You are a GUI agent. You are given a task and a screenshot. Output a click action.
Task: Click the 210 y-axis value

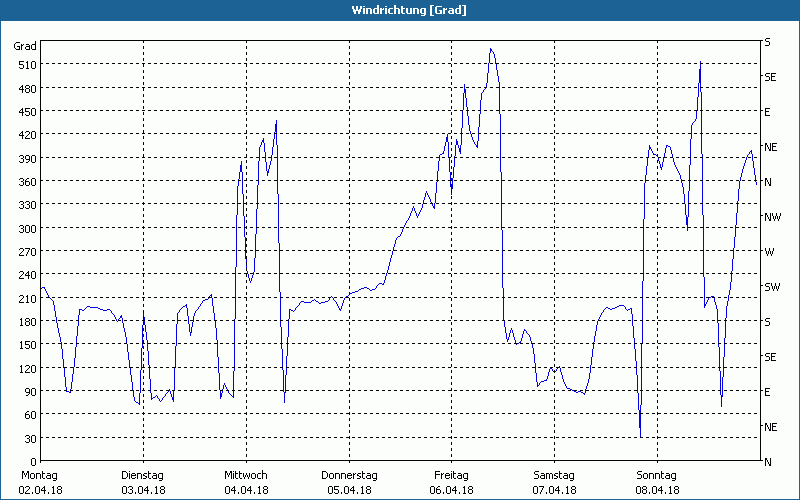[x=28, y=299]
